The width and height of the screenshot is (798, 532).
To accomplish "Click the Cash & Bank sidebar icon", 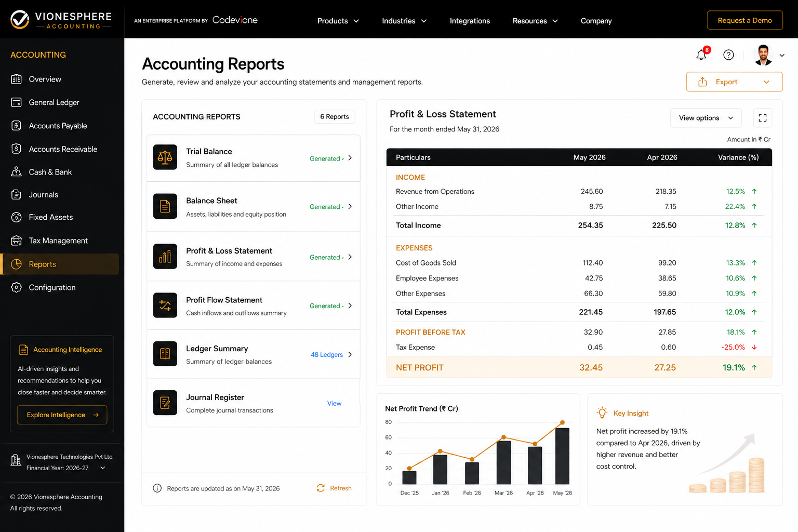I will click(x=17, y=171).
